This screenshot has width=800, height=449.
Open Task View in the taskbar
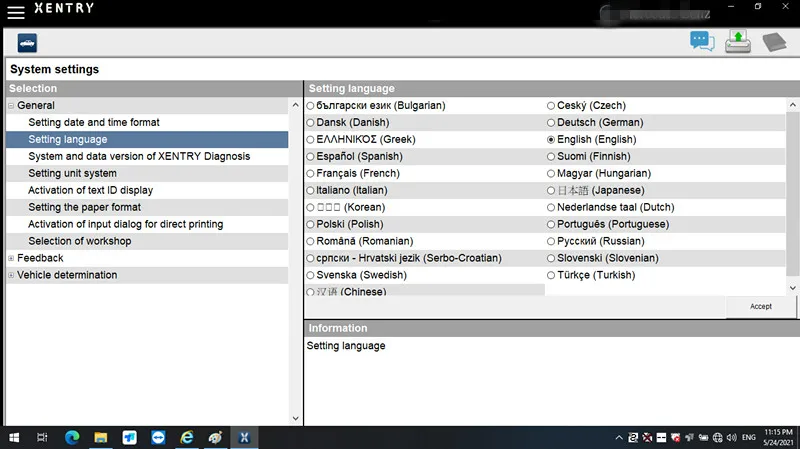click(x=42, y=438)
